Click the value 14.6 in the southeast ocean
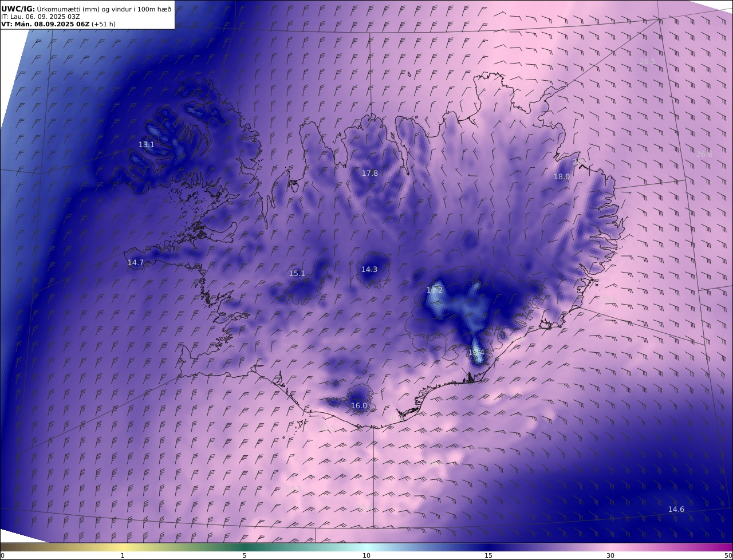 [x=676, y=510]
